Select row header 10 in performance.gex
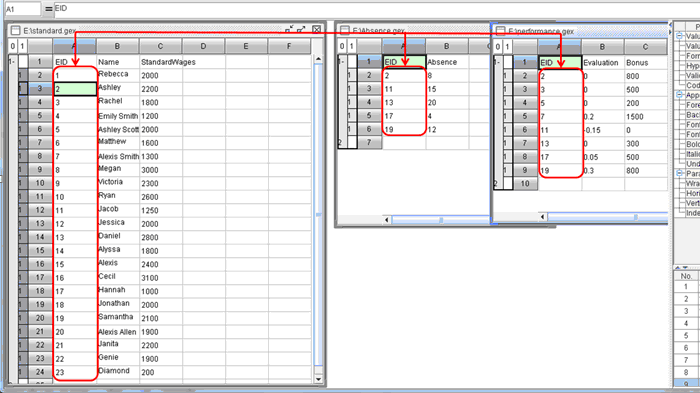Image resolution: width=700 pixels, height=393 pixels. pyautogui.click(x=525, y=184)
